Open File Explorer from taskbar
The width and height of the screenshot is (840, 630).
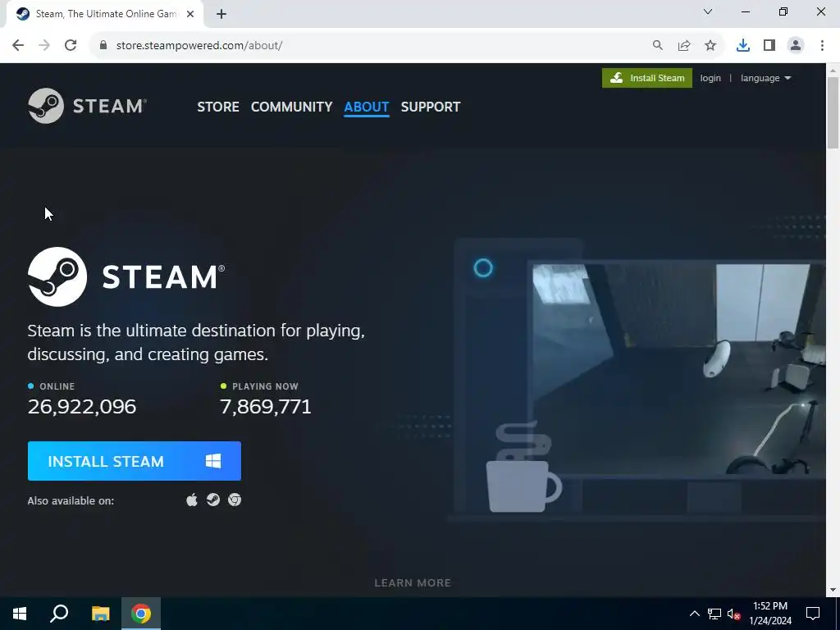[x=100, y=614]
